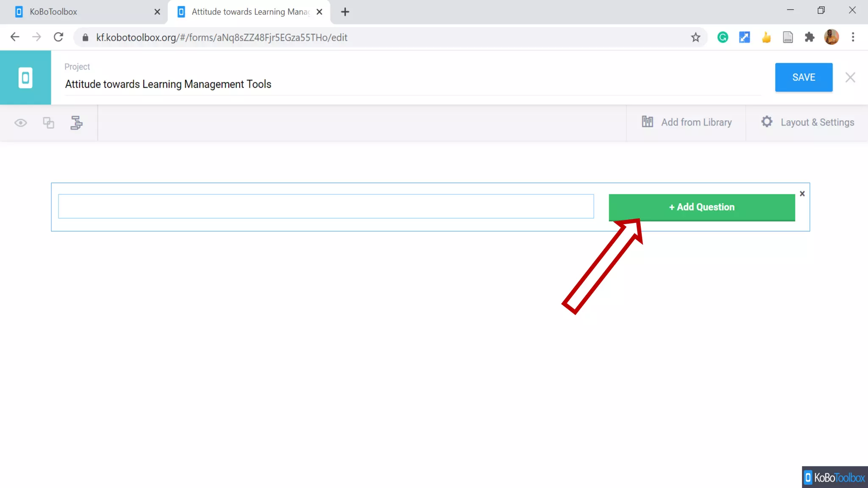The image size is (868, 488).
Task: Expand the Layout & Settings panel
Action: coord(807,122)
